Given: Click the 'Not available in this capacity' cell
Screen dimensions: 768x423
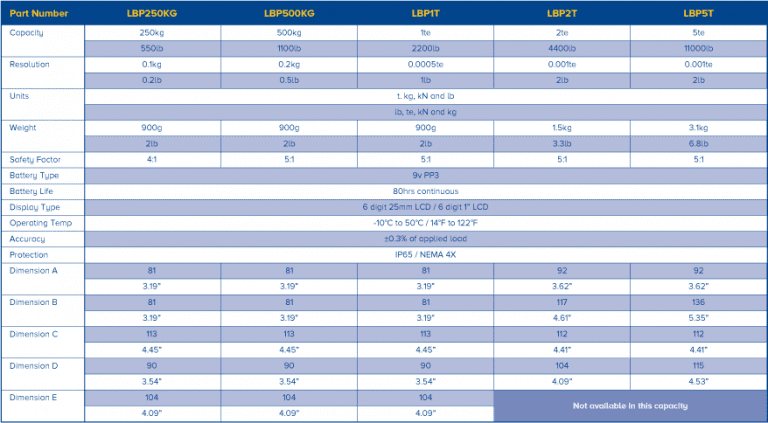Looking at the screenshot, I should click(x=629, y=405).
